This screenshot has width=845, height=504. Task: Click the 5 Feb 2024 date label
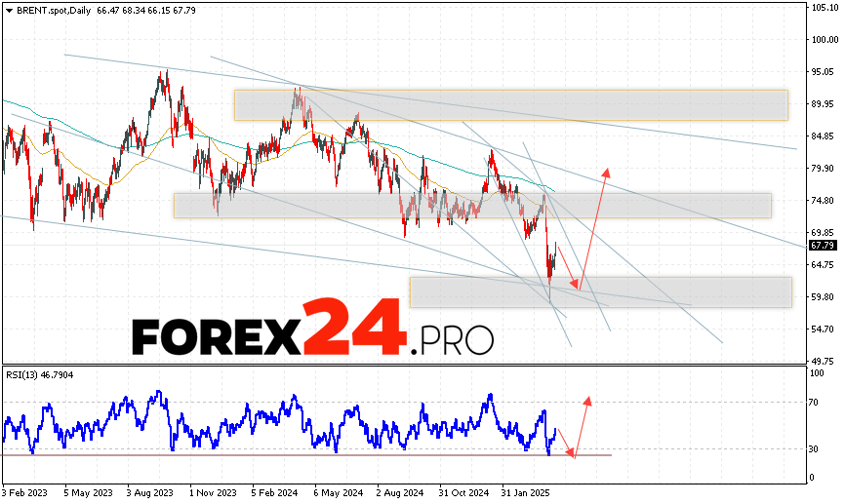coord(272,491)
